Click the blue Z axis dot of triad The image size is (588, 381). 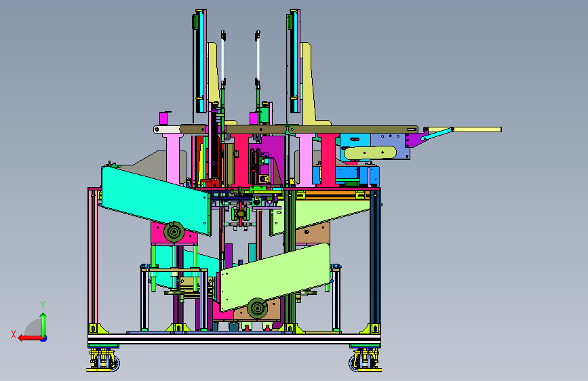pyautogui.click(x=44, y=339)
